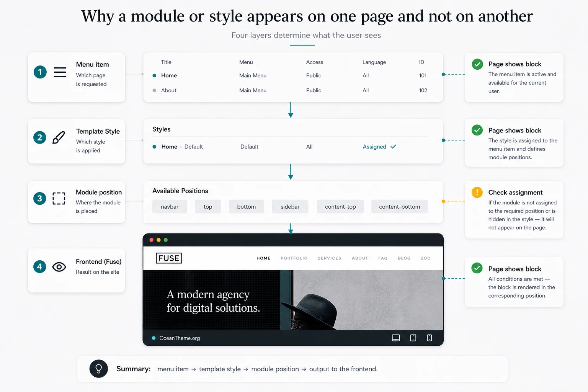Select the navbar position chip
Screen dimensions: 588x392
click(170, 207)
